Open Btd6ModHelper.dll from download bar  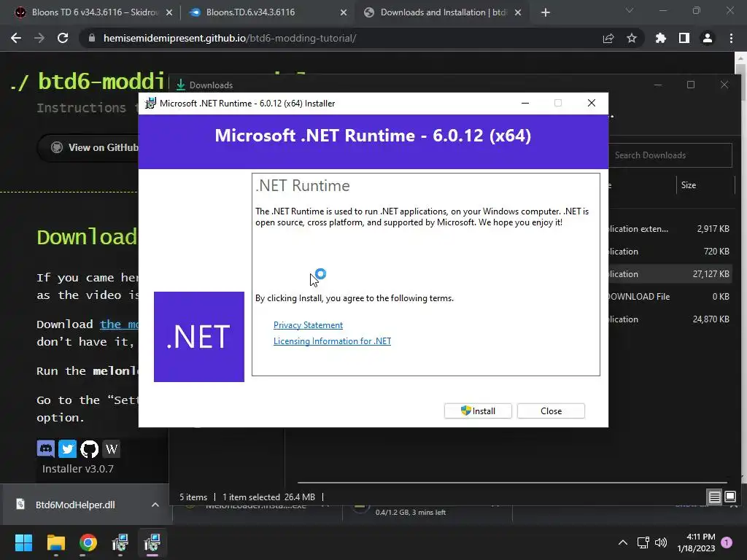[75, 505]
